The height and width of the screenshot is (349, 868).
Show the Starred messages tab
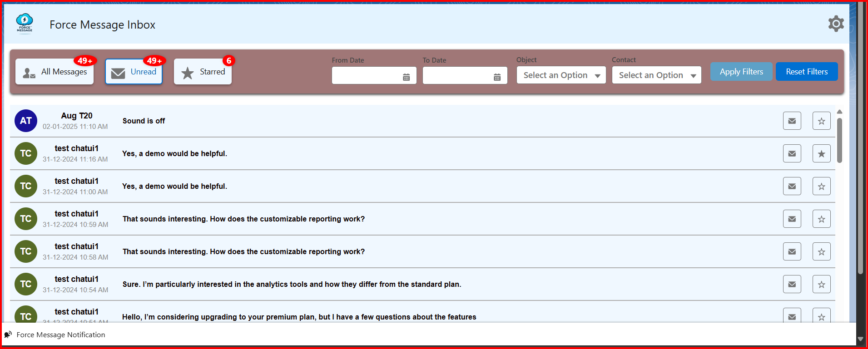[x=203, y=72]
